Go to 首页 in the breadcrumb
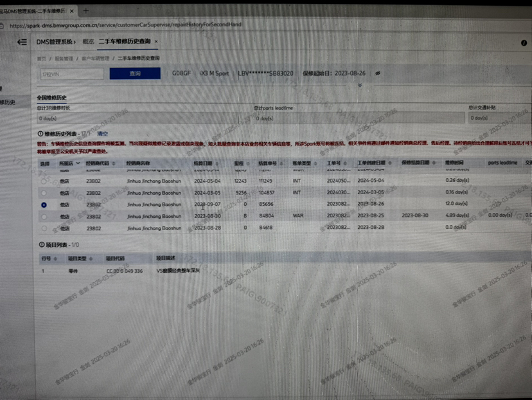Image resolution: width=532 pixels, height=400 pixels. pos(41,59)
